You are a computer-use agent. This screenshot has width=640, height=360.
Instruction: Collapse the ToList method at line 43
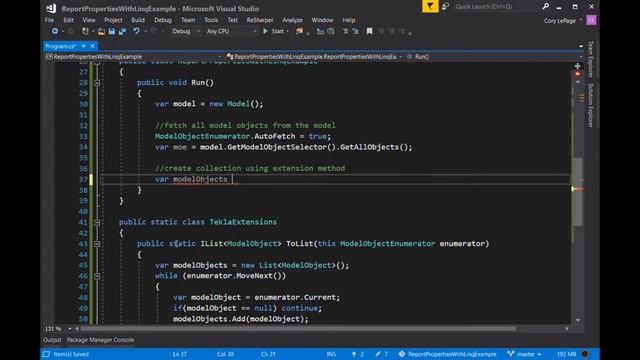pyautogui.click(x=97, y=244)
